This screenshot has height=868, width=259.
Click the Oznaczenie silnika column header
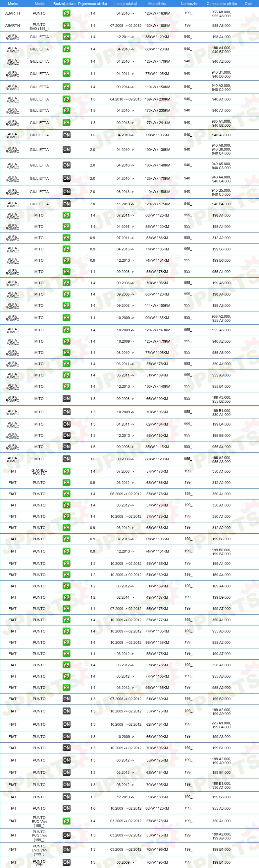click(222, 4)
